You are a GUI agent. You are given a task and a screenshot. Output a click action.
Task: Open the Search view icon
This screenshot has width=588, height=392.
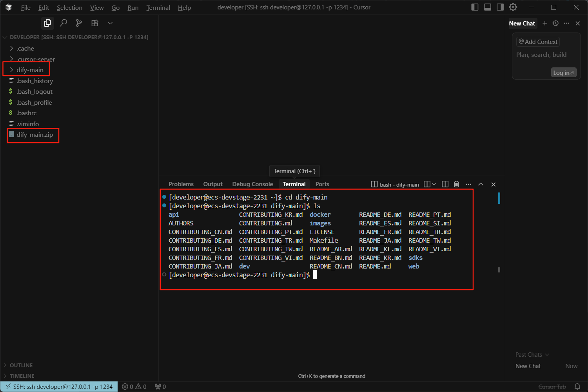pyautogui.click(x=63, y=23)
